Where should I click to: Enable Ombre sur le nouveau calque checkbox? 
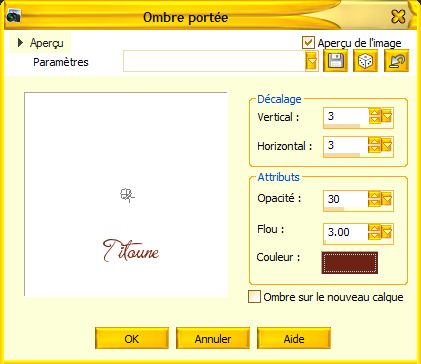[254, 297]
